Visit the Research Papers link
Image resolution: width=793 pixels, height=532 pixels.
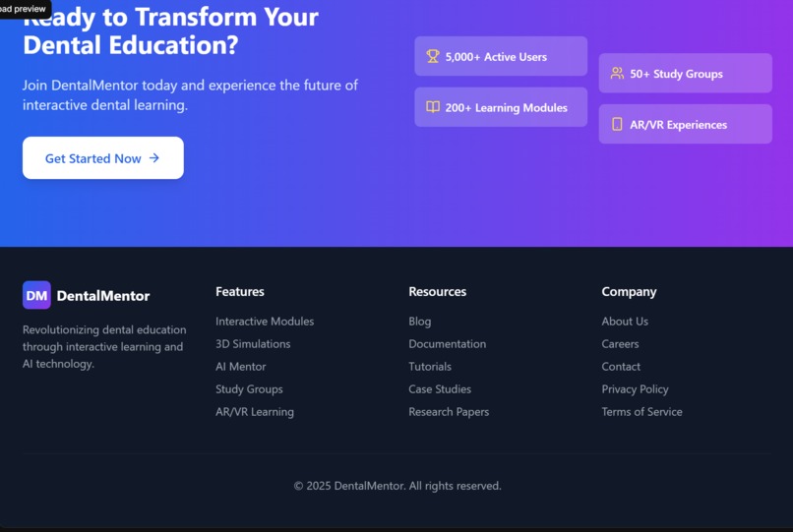click(x=449, y=412)
